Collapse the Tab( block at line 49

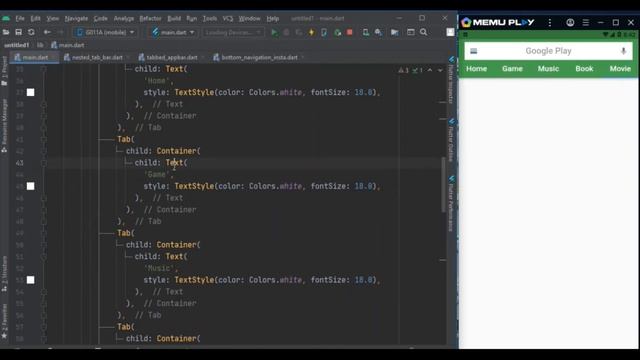point(44,233)
